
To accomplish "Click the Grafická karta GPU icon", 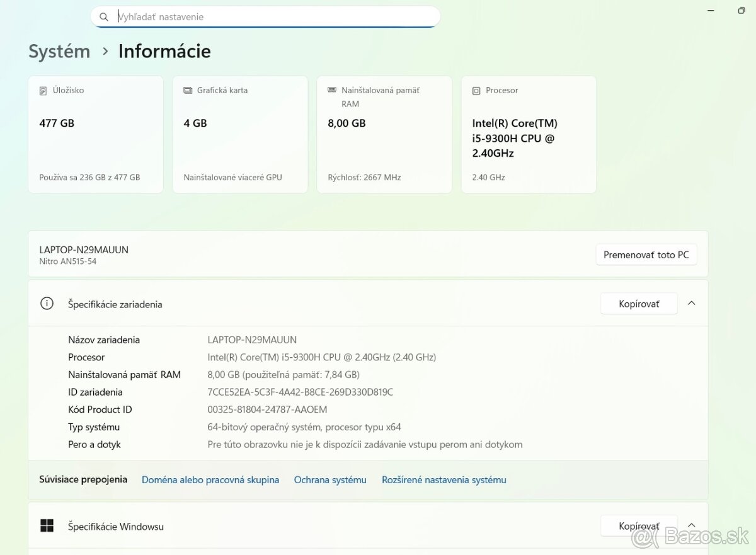I will pos(187,90).
